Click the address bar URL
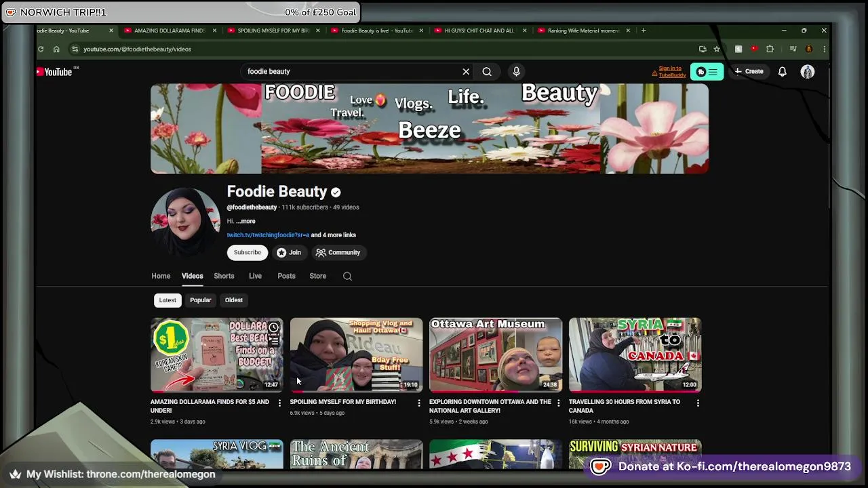This screenshot has width=868, height=488. 137,49
